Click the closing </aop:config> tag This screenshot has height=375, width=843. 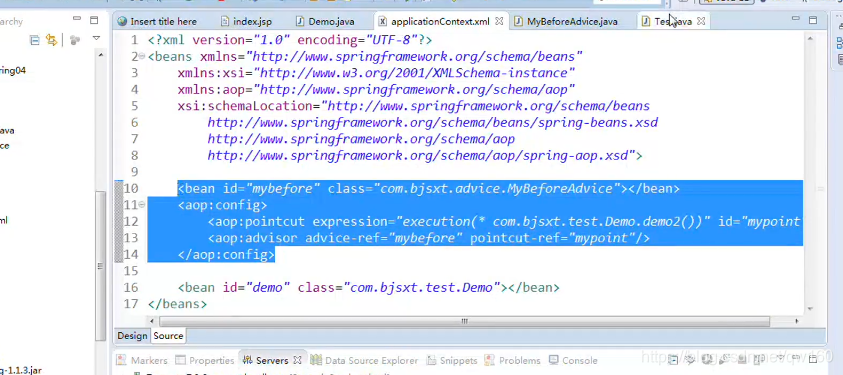pyautogui.click(x=226, y=255)
